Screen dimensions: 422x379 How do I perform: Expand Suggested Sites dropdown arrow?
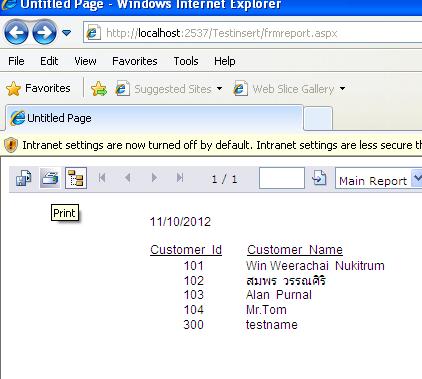(x=219, y=89)
